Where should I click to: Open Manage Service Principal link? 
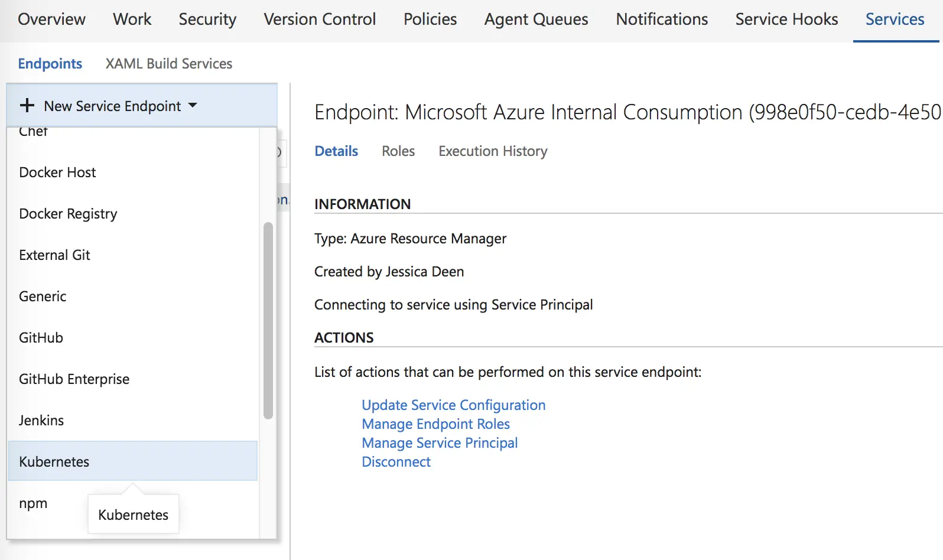440,443
